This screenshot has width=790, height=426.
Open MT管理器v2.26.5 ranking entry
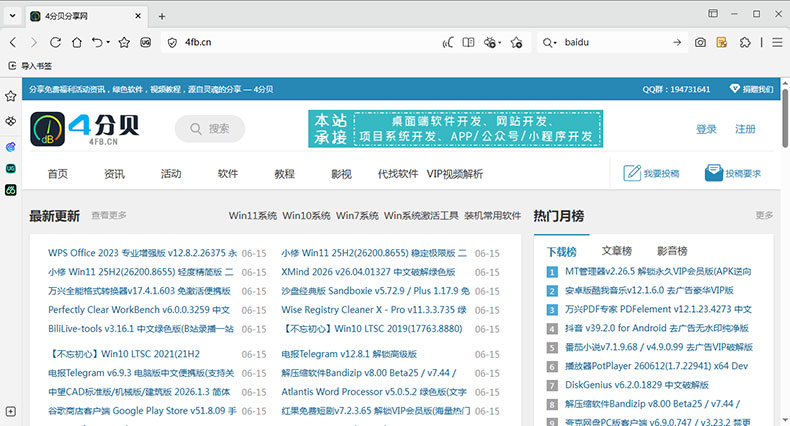click(658, 271)
